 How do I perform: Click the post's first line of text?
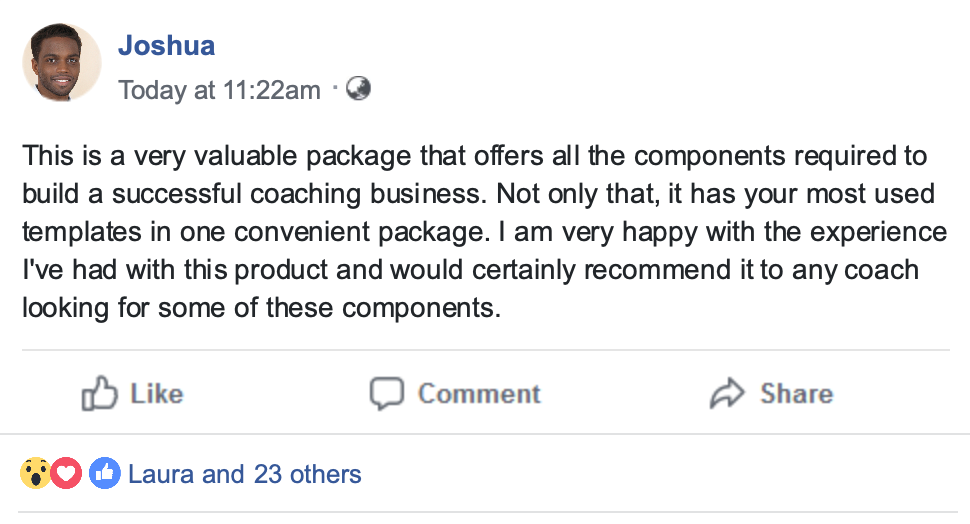point(474,157)
